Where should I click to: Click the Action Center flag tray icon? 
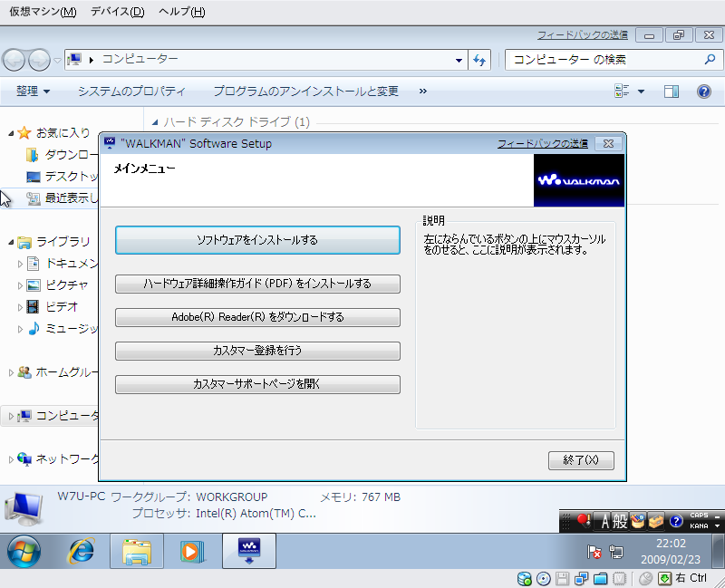[x=594, y=552]
